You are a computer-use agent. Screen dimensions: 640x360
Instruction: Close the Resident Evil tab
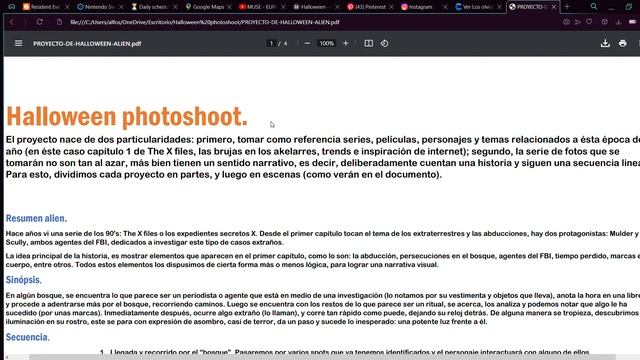[67, 7]
